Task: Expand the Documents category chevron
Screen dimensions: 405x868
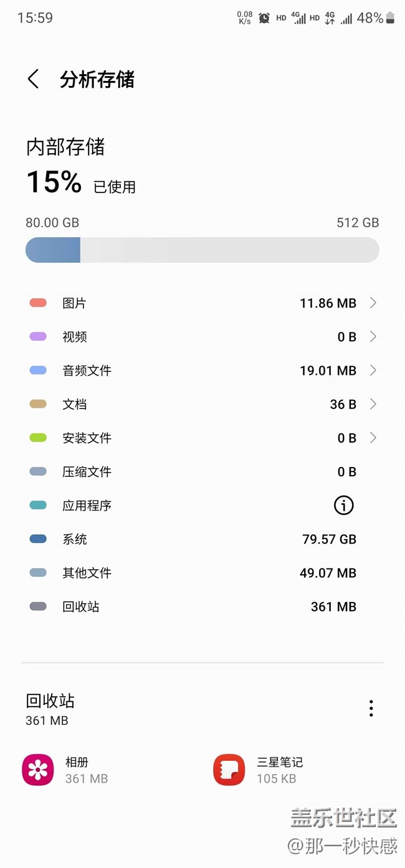Action: pyautogui.click(x=373, y=404)
